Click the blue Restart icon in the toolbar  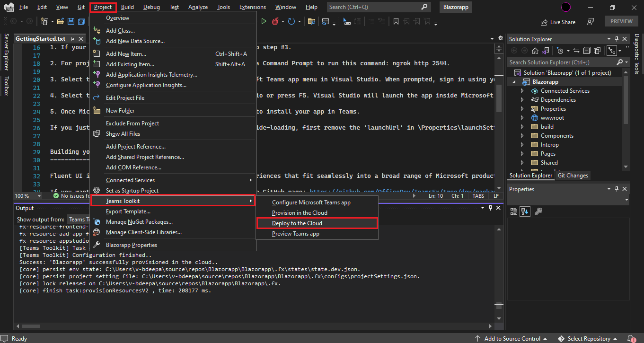pyautogui.click(x=291, y=21)
